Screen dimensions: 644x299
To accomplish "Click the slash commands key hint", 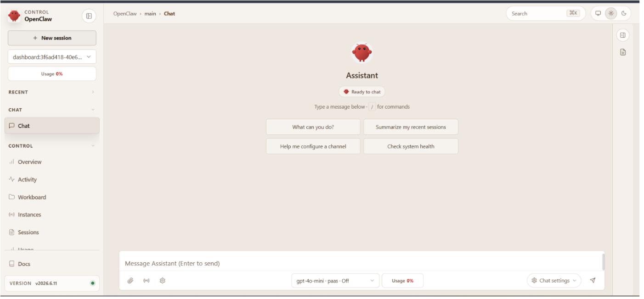I will 372,107.
